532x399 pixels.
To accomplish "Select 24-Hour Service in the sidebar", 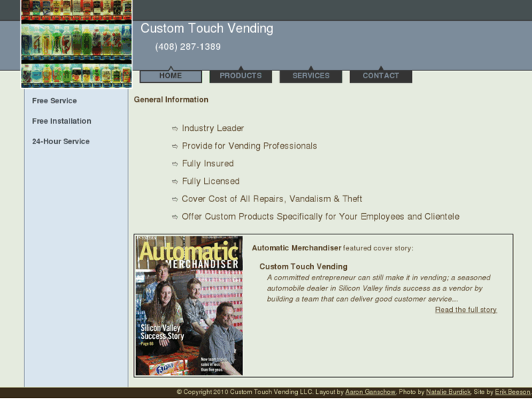I will (x=61, y=141).
